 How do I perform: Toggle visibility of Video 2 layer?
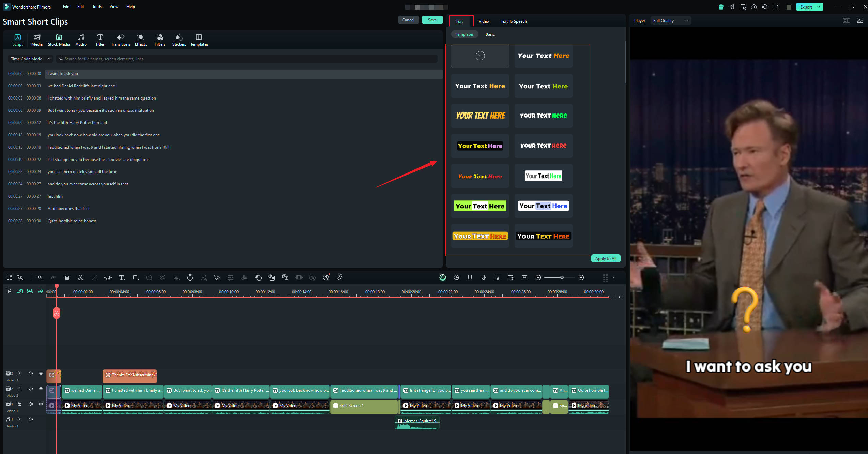(41, 389)
